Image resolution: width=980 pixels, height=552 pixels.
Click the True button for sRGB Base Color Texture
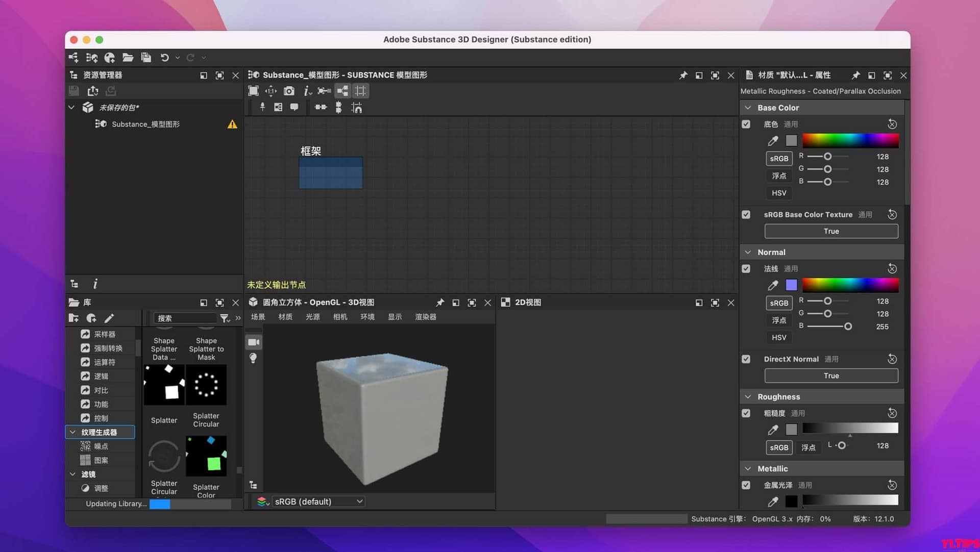831,231
